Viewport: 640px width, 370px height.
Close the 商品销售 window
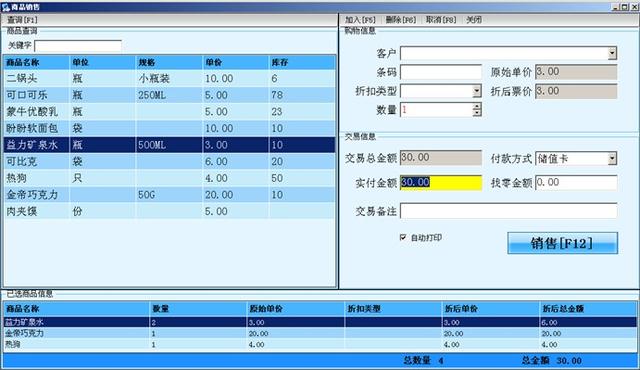tap(634, 7)
